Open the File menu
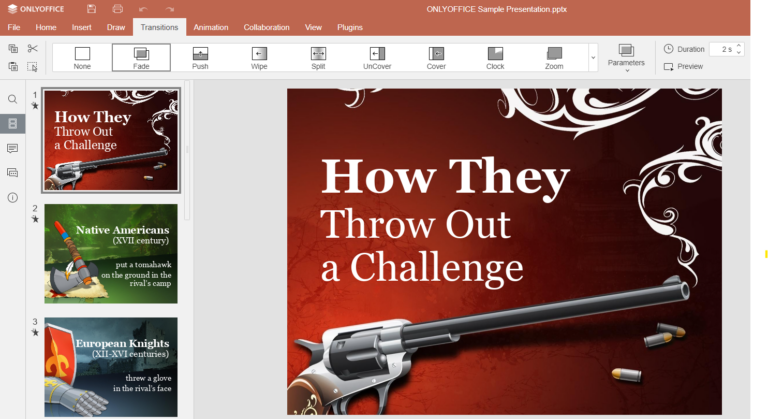The image size is (768, 419). (14, 27)
